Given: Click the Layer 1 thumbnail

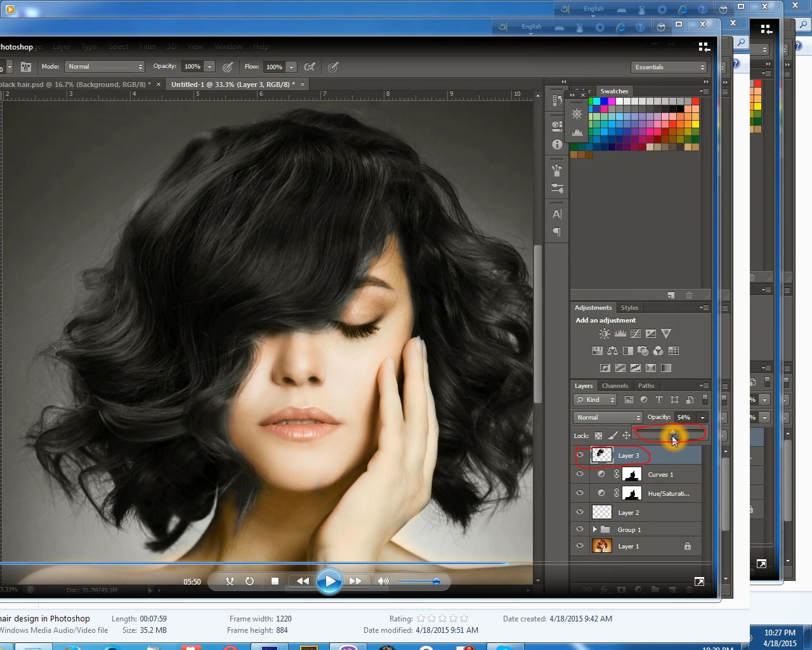Looking at the screenshot, I should coord(601,546).
